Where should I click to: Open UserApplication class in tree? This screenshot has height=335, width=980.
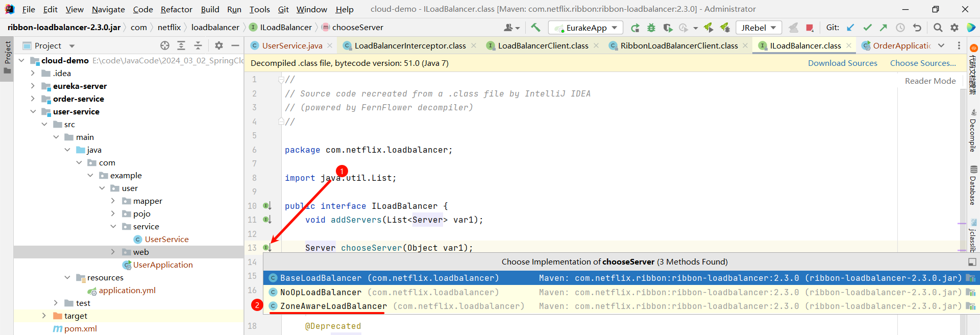tap(163, 265)
